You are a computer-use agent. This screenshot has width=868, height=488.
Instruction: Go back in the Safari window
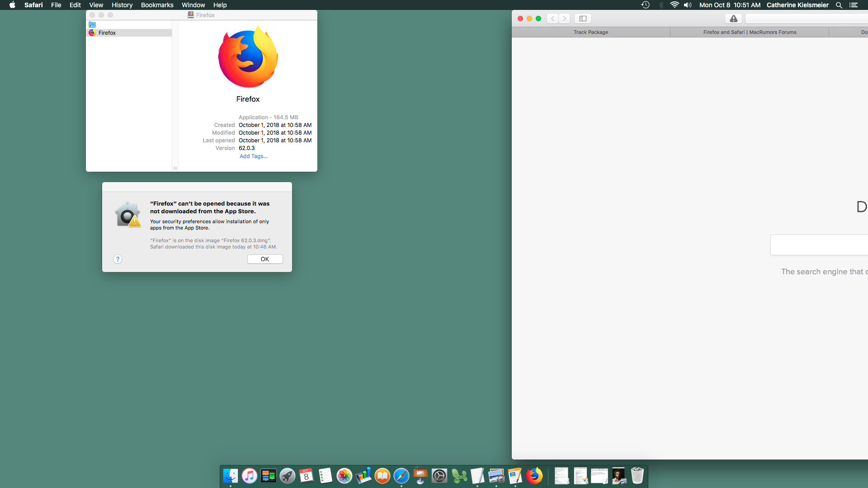(552, 19)
